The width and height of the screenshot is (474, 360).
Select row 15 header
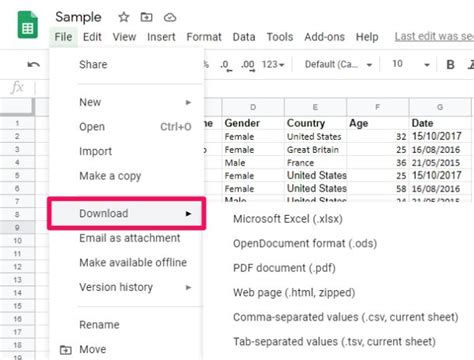click(x=17, y=306)
